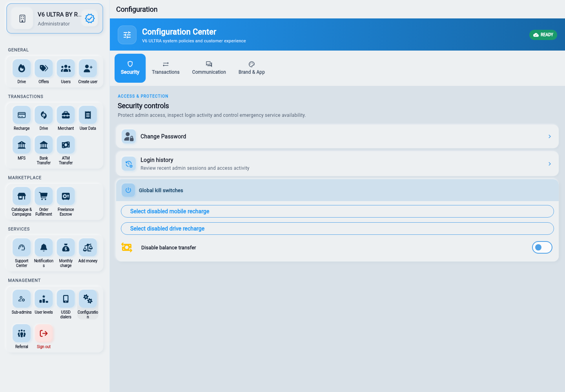Open Order Fulfilment cart icon

(44, 196)
